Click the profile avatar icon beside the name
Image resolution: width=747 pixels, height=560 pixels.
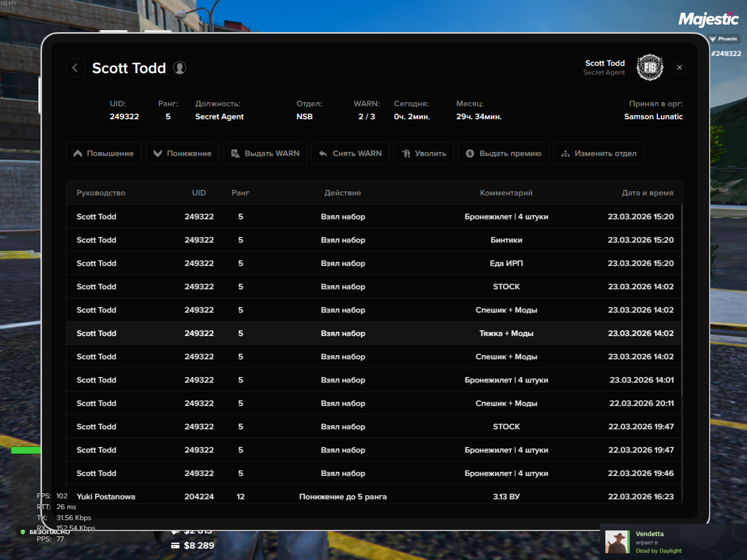[x=179, y=68]
